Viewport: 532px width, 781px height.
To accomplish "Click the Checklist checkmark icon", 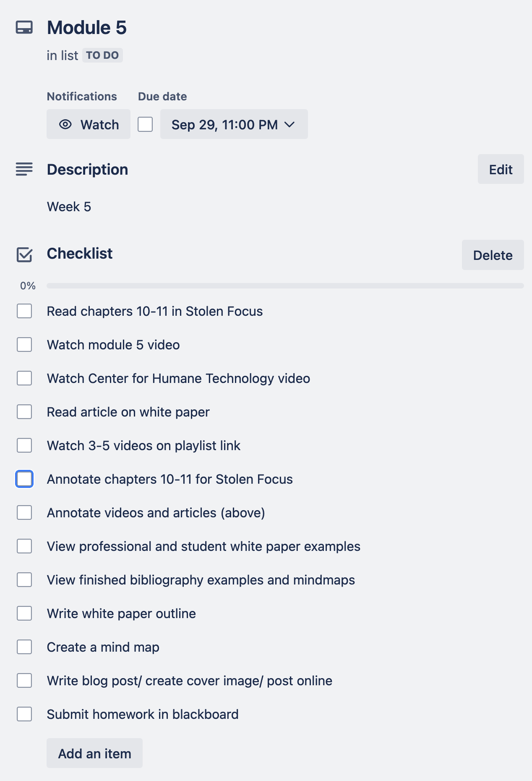I will 24,254.
